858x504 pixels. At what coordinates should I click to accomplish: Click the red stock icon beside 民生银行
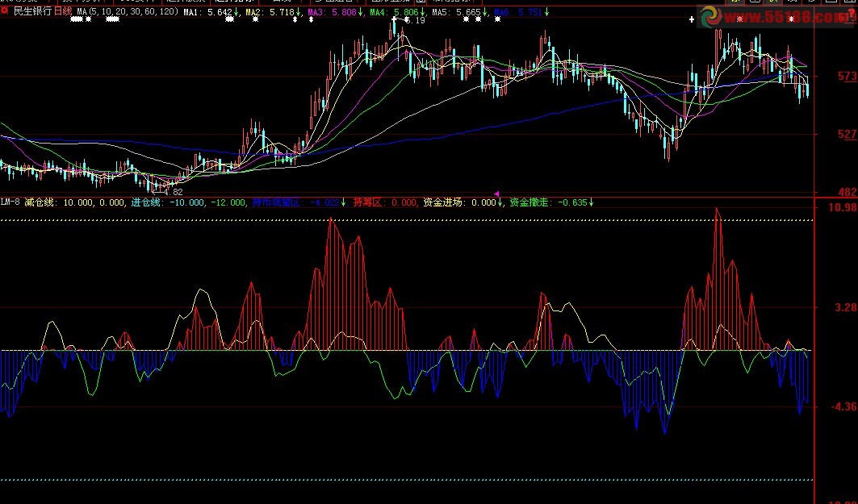[6, 11]
